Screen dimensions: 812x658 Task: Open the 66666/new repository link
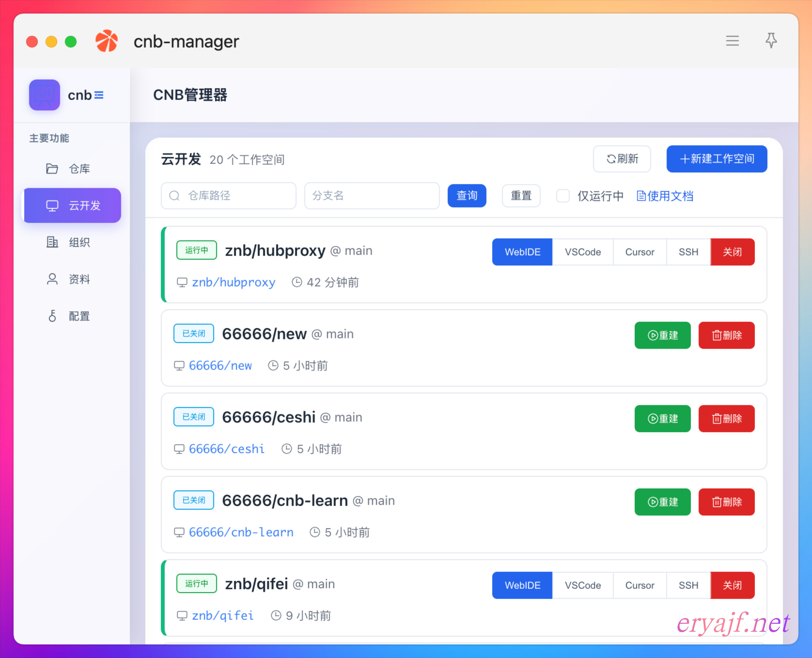pos(220,366)
